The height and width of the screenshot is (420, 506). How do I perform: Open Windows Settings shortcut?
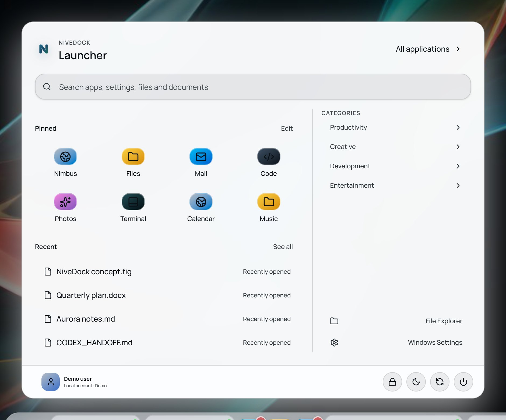(396, 343)
